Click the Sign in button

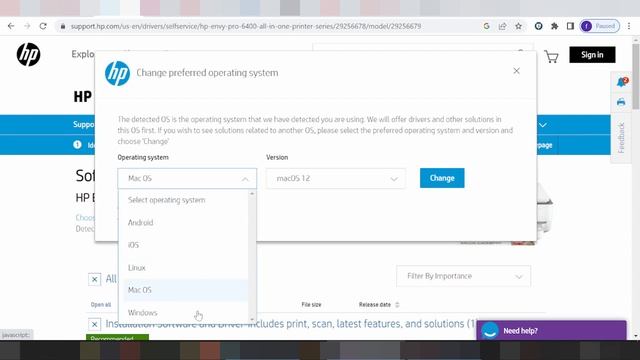pos(592,55)
